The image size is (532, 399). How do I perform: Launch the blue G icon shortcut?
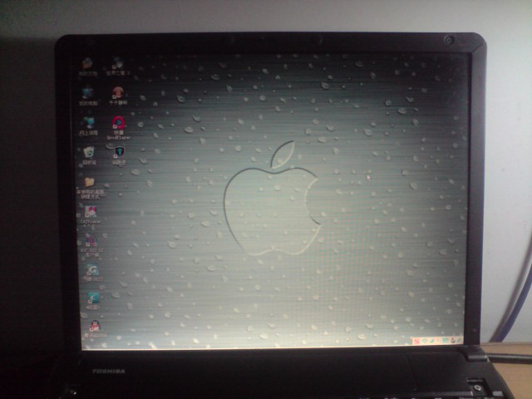coord(92,273)
